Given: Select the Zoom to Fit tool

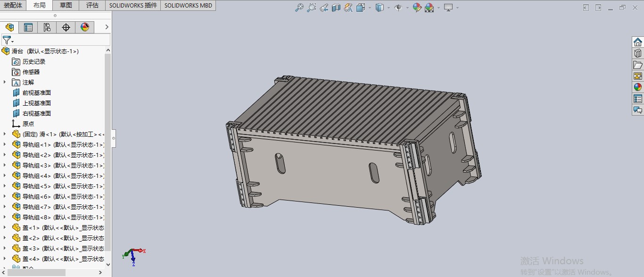Looking at the screenshot, I should point(300,8).
